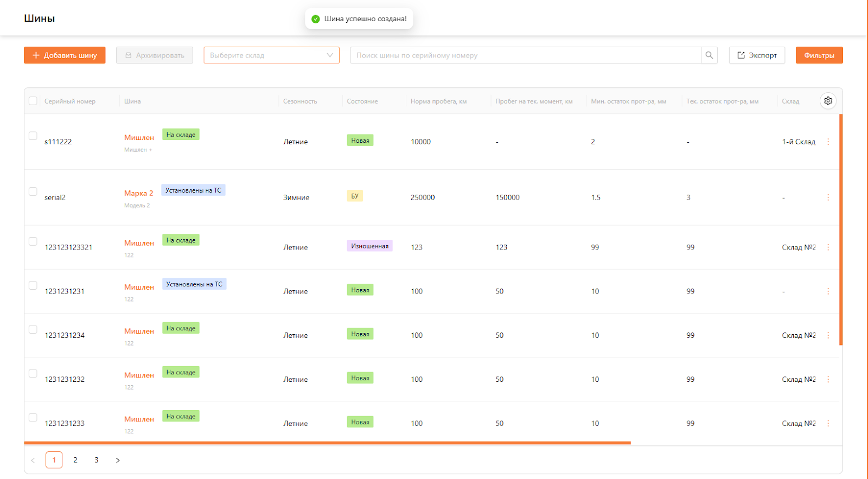Open row actions menu for s111222
Screen dimensions: 868x479
(828, 142)
